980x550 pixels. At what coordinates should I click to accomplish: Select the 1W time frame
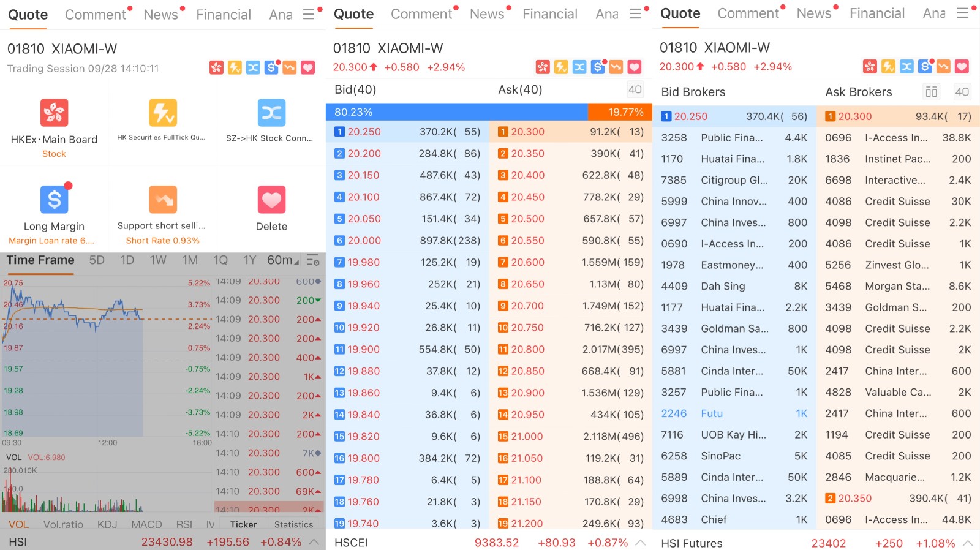coord(158,260)
